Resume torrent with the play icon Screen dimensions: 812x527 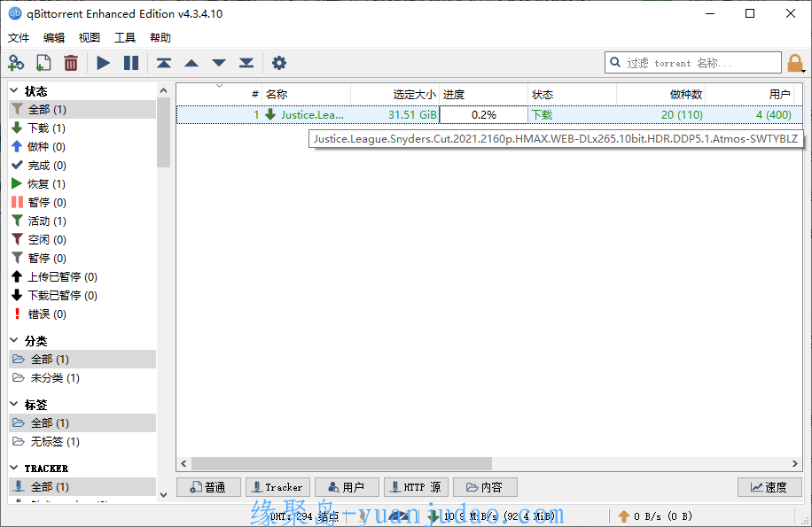[x=103, y=63]
